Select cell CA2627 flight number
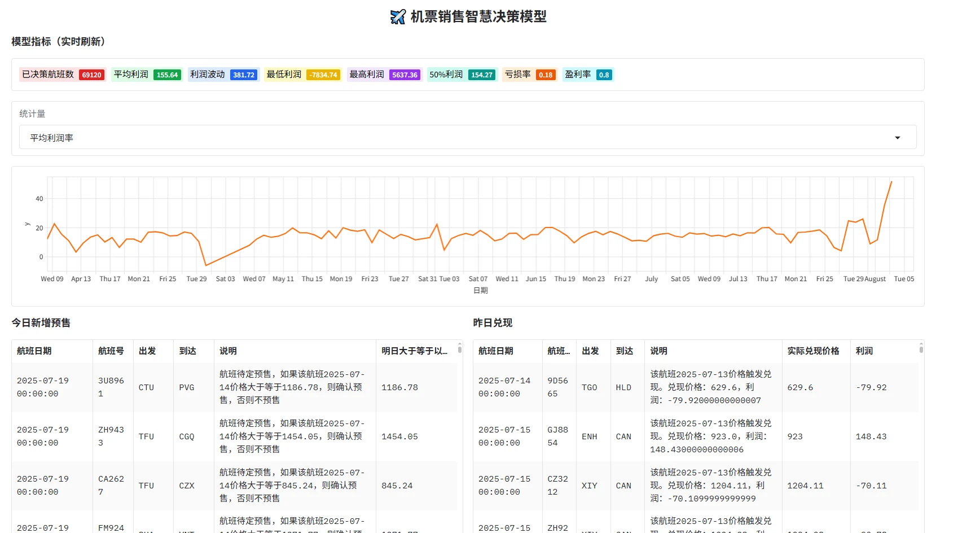Screen dimensions: 980x533 [x=113, y=486]
